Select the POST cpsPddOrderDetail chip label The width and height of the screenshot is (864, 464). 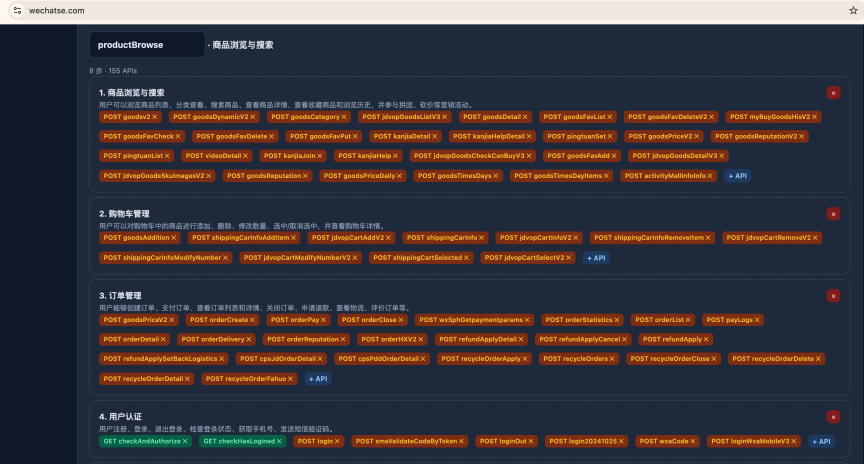[x=379, y=359]
